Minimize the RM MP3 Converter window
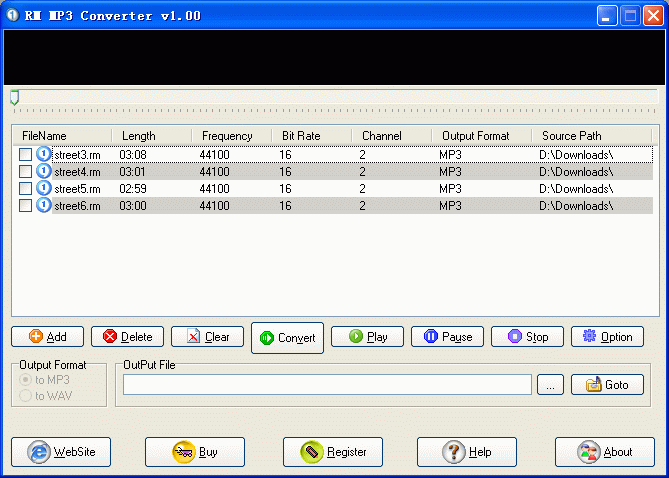 [x=607, y=16]
